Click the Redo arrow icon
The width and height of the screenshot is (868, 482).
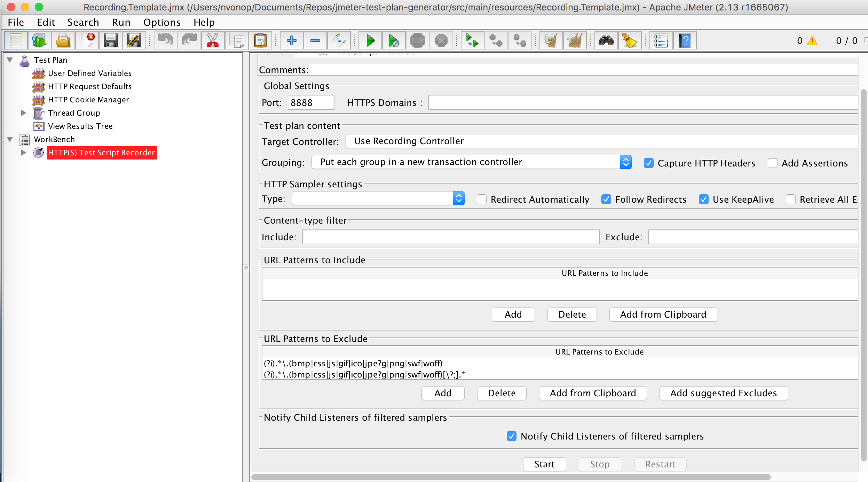tap(189, 41)
